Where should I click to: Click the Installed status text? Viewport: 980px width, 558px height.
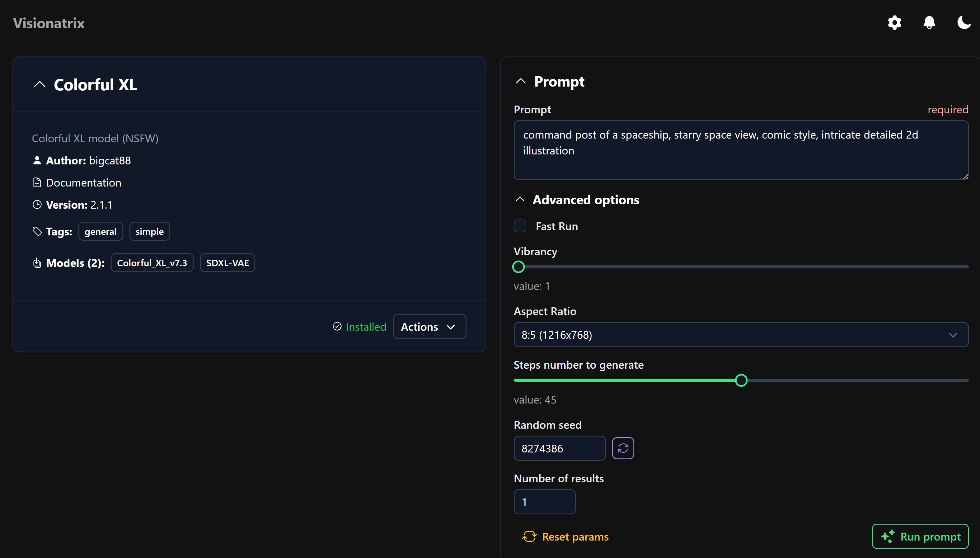coord(366,327)
